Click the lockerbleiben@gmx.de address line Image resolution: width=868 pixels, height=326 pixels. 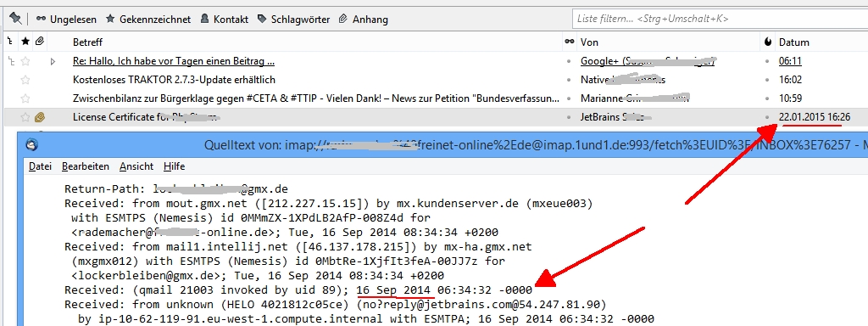pos(258,276)
